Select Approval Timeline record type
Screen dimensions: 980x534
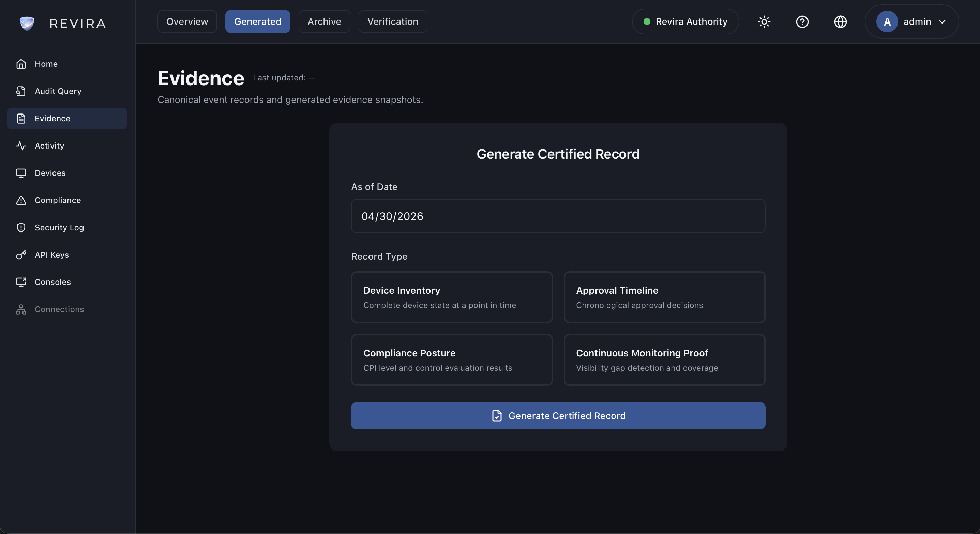664,297
